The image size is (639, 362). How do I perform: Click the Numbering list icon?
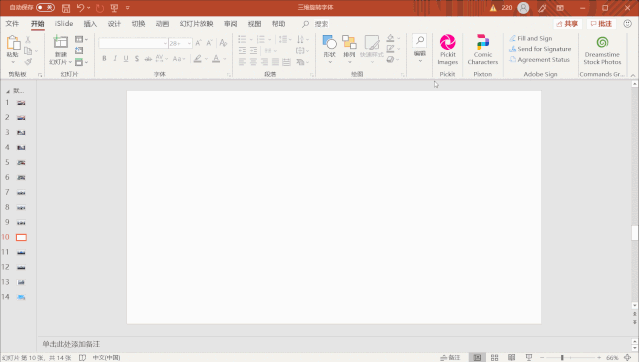point(261,39)
